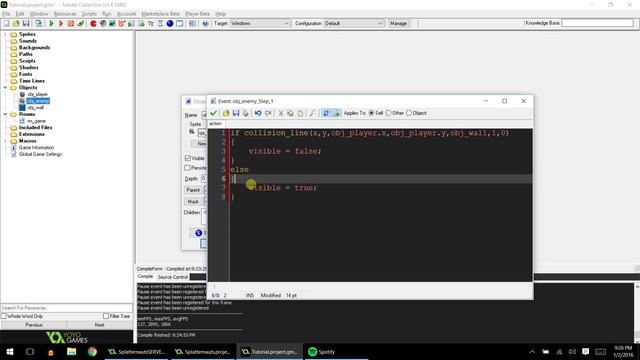
Task: Open the Windows Start menu
Action: [x=10, y=352]
